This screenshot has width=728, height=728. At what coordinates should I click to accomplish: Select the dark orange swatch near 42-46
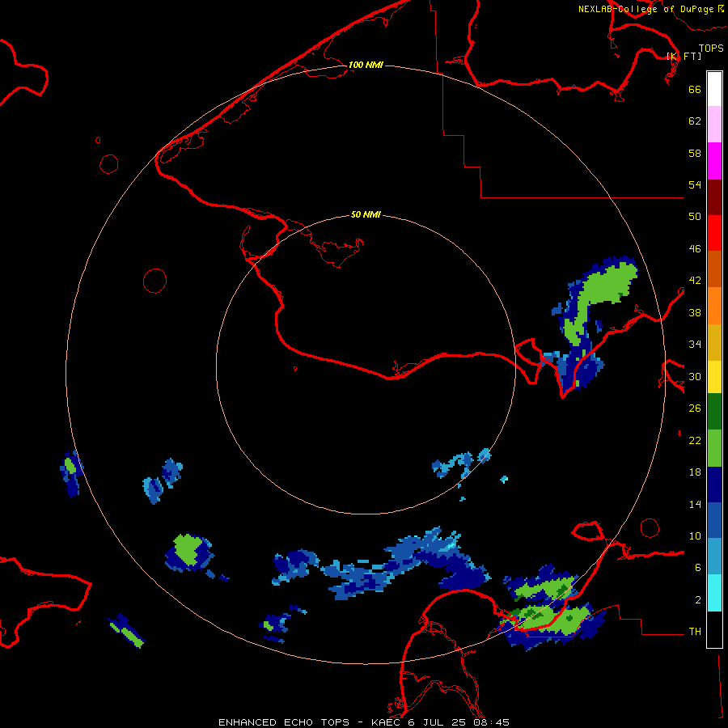[714, 269]
